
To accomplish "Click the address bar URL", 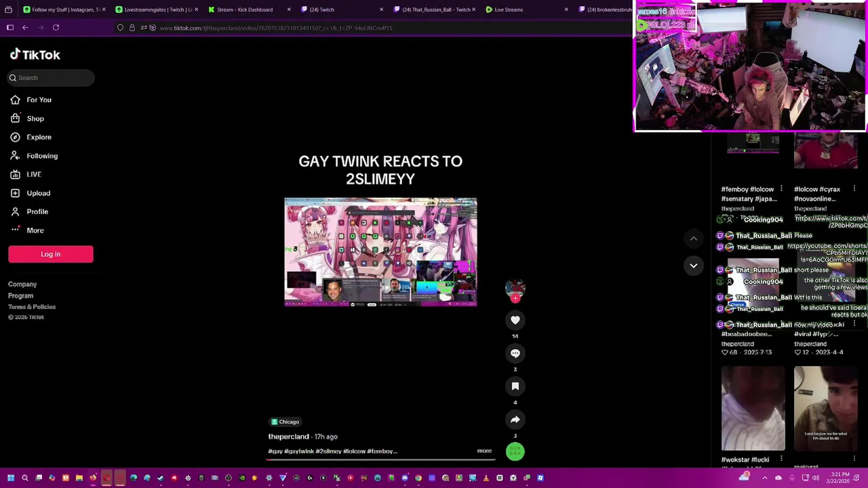I will (276, 28).
